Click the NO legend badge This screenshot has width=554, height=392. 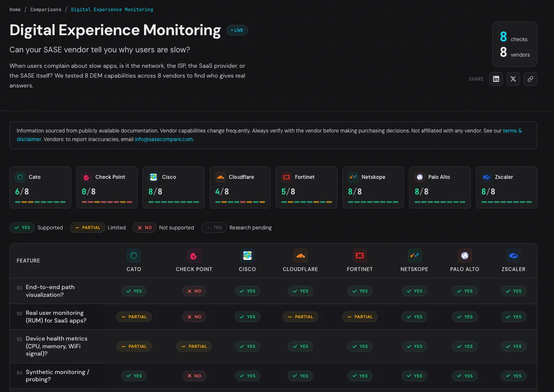(x=144, y=228)
